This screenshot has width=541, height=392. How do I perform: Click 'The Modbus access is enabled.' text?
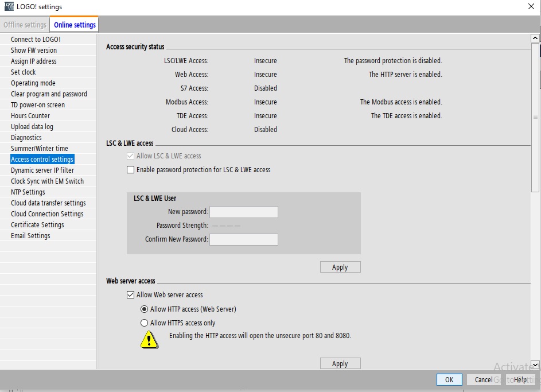pos(401,102)
